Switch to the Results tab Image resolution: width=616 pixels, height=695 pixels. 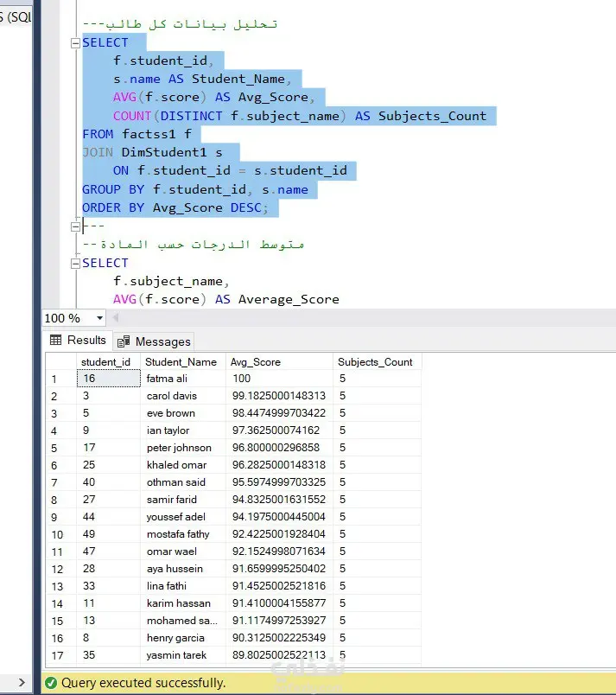(x=78, y=340)
